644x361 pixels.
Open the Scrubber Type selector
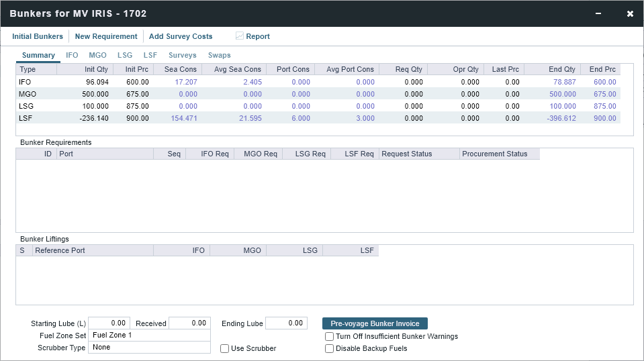pos(150,347)
